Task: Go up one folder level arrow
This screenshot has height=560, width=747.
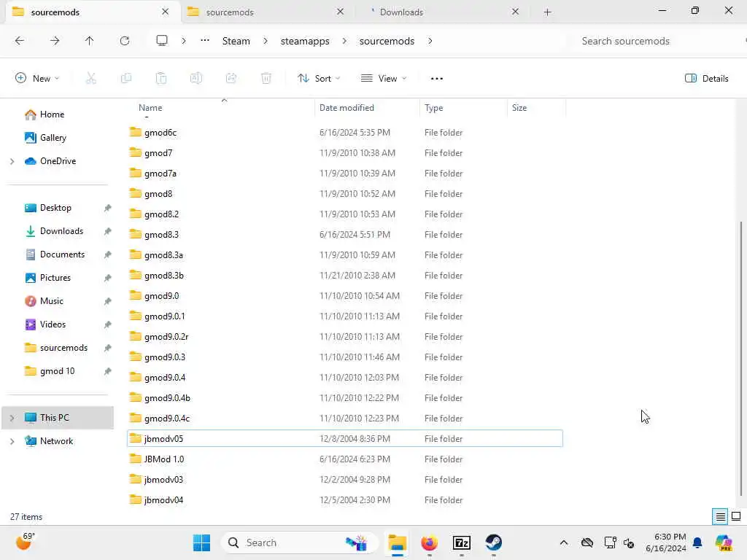Action: [x=90, y=41]
